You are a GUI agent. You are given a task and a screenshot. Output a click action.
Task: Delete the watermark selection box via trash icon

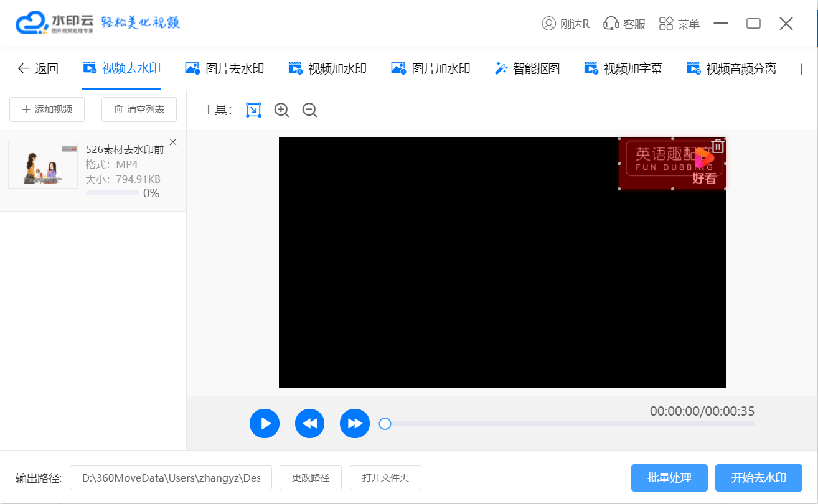[x=718, y=146]
